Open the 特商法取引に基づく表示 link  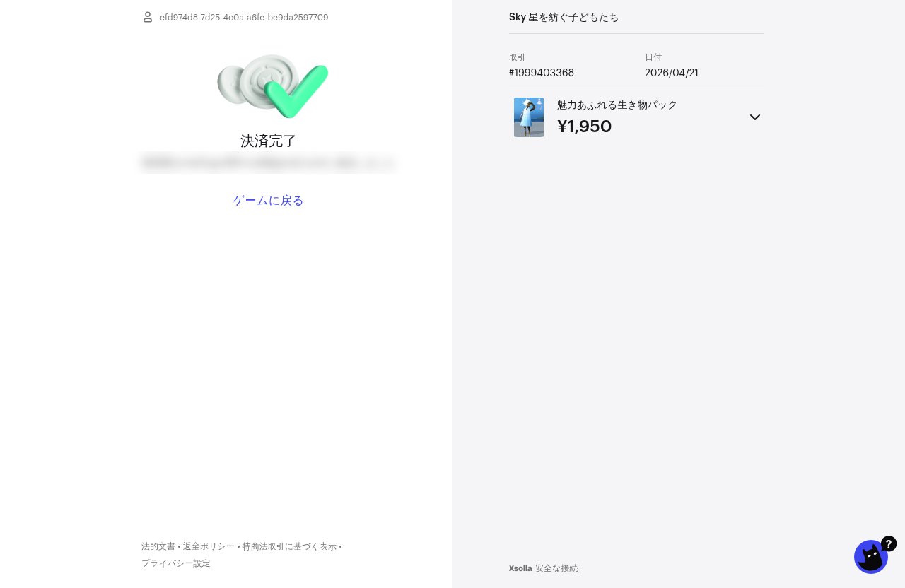pyautogui.click(x=289, y=546)
